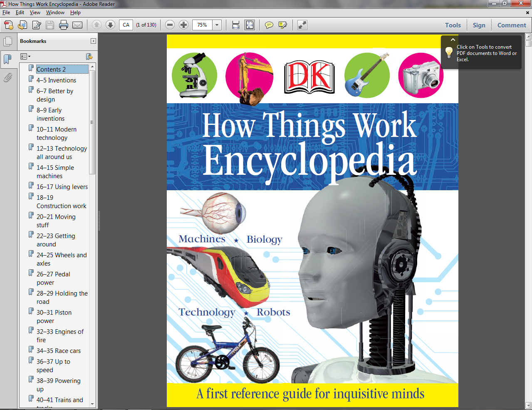Go to 10–11 Modern technology bookmark
This screenshot has height=410, width=532.
click(x=56, y=133)
